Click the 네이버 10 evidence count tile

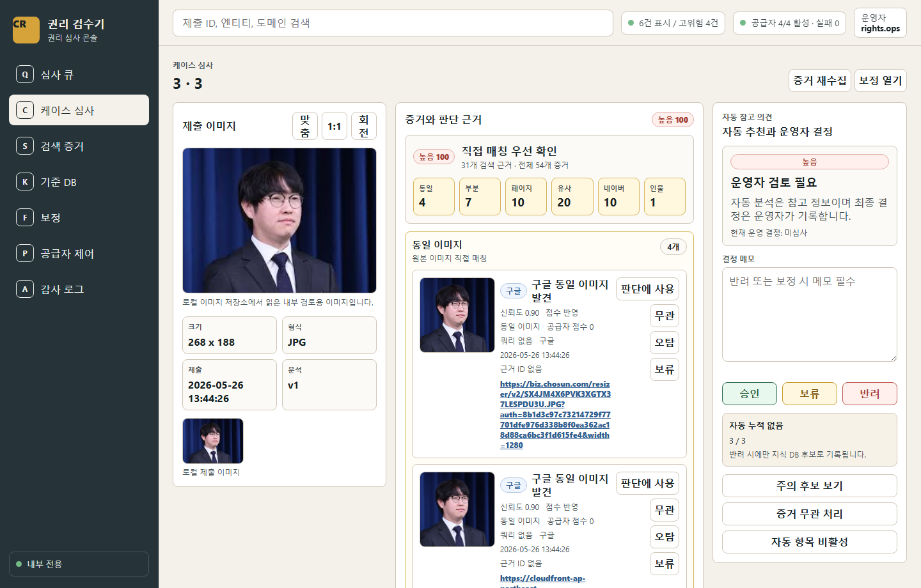(618, 196)
